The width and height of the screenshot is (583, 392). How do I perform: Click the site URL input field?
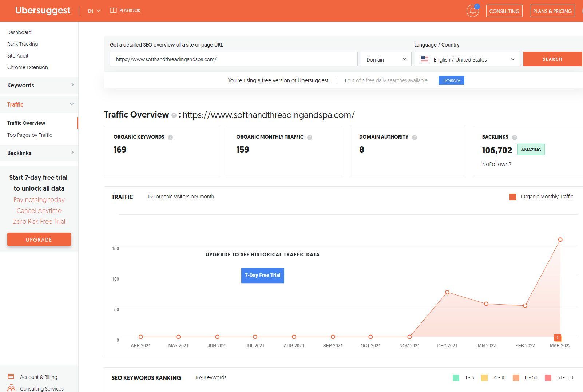234,59
